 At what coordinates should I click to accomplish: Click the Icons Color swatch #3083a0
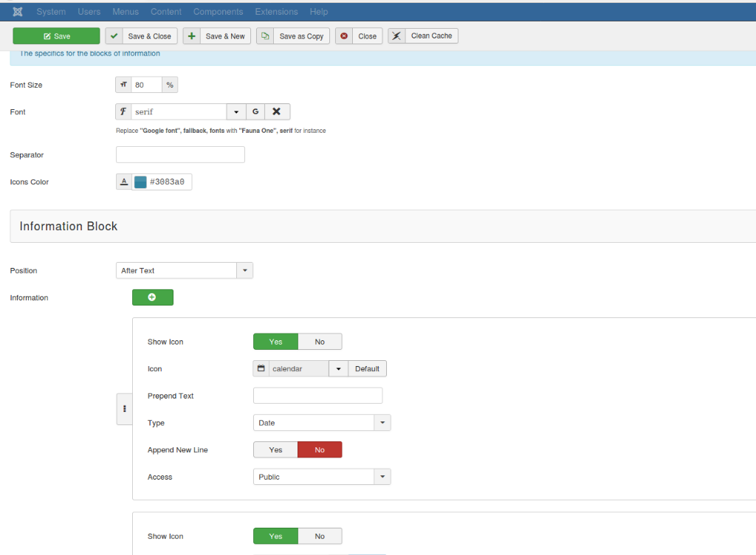[x=140, y=182]
